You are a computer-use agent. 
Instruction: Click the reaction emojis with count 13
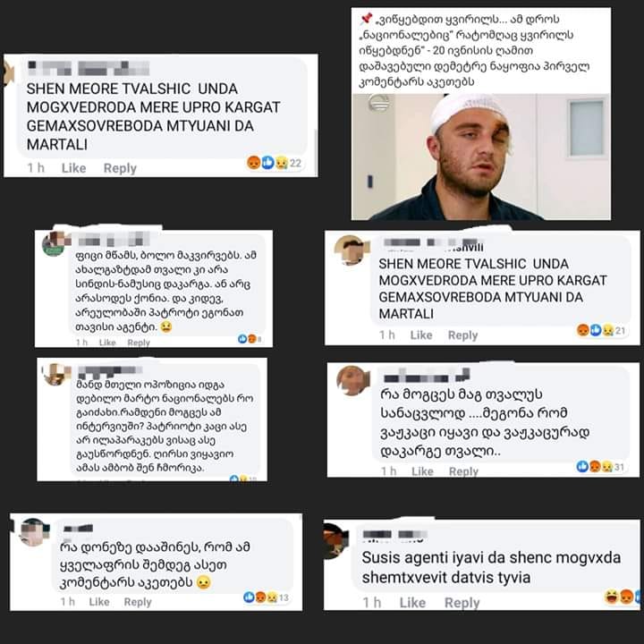click(x=267, y=597)
